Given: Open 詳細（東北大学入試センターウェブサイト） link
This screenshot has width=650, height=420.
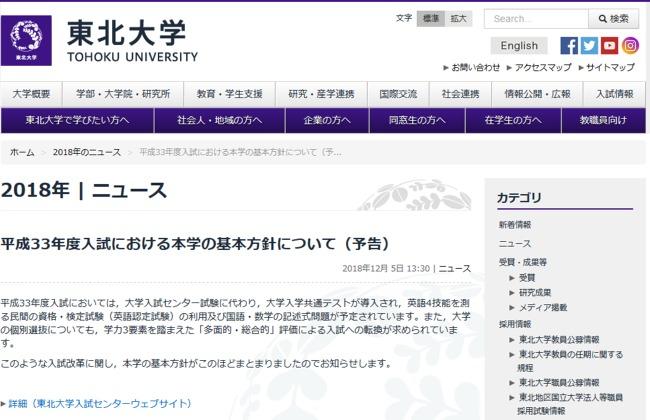Looking at the screenshot, I should coord(100,403).
